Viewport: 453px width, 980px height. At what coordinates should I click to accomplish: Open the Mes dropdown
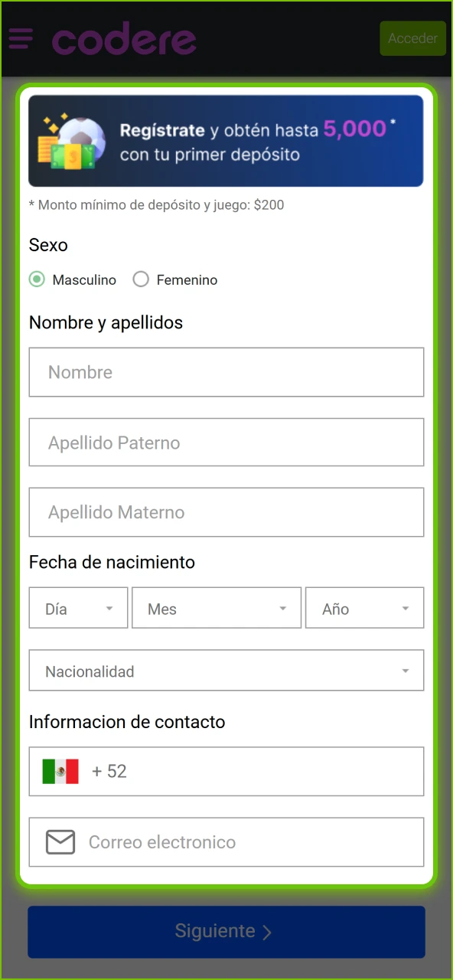(x=217, y=607)
